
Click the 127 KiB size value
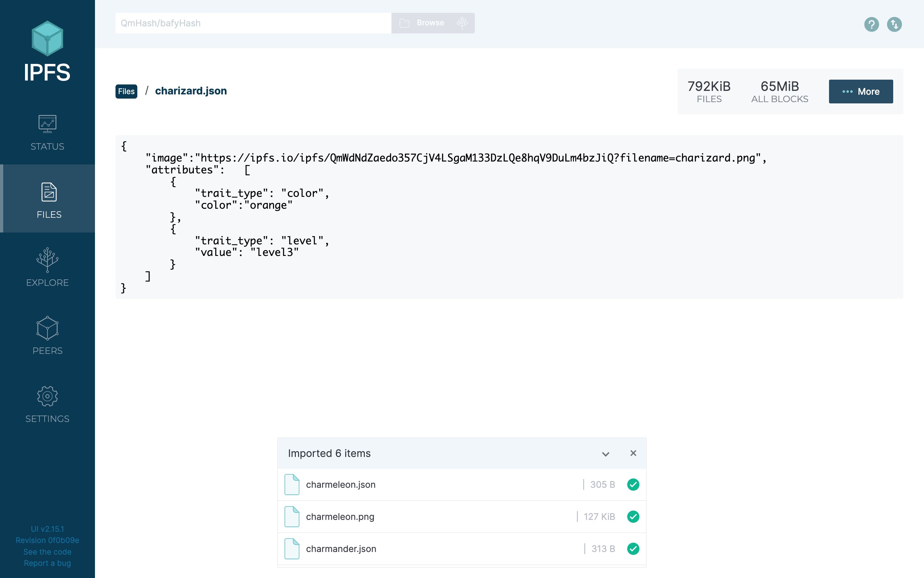coord(599,516)
